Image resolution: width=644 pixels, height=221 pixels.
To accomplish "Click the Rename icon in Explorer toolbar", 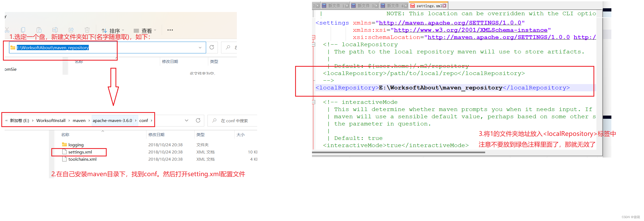I will (x=55, y=30).
